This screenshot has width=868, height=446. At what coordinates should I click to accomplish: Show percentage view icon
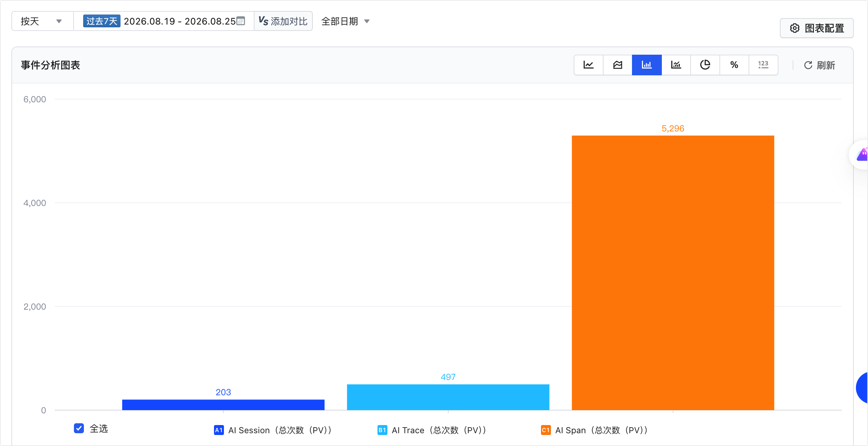pyautogui.click(x=734, y=65)
